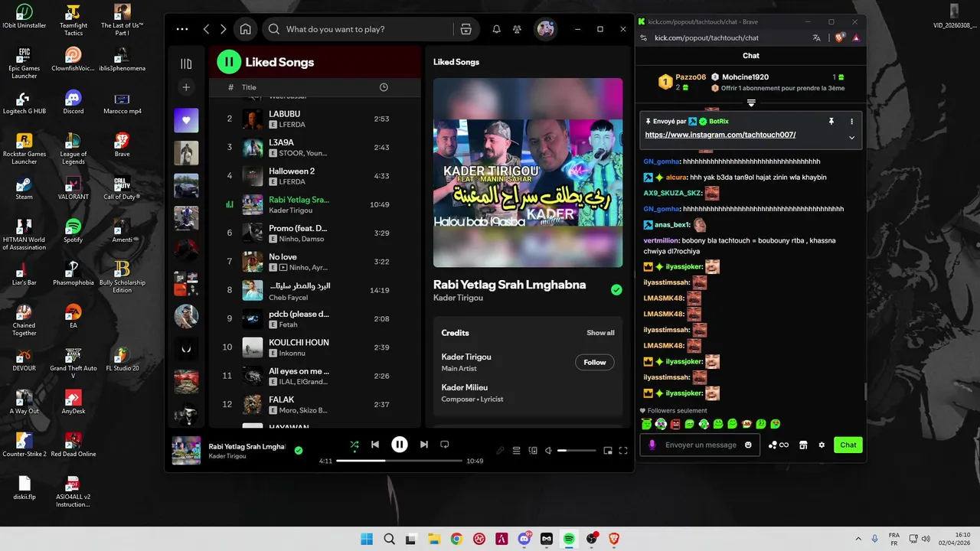This screenshot has height=551, width=980.
Task: Open the Windows Start menu
Action: [367, 539]
